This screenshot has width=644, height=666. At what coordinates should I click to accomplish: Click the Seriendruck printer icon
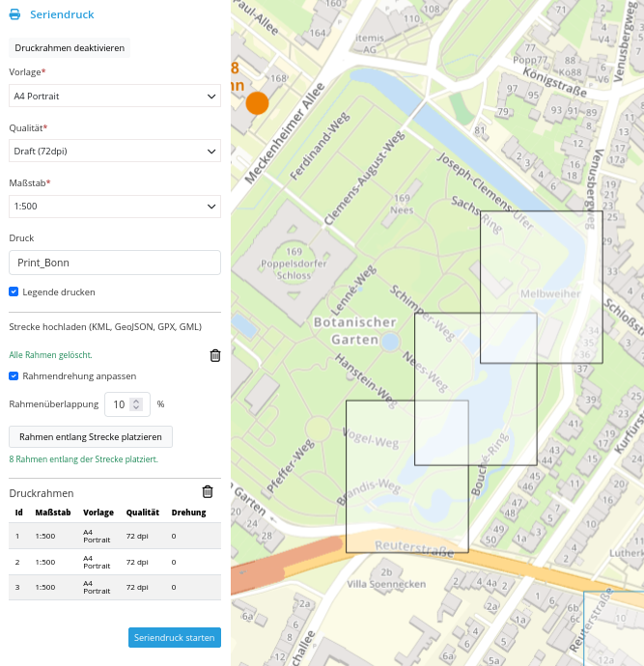tap(14, 15)
